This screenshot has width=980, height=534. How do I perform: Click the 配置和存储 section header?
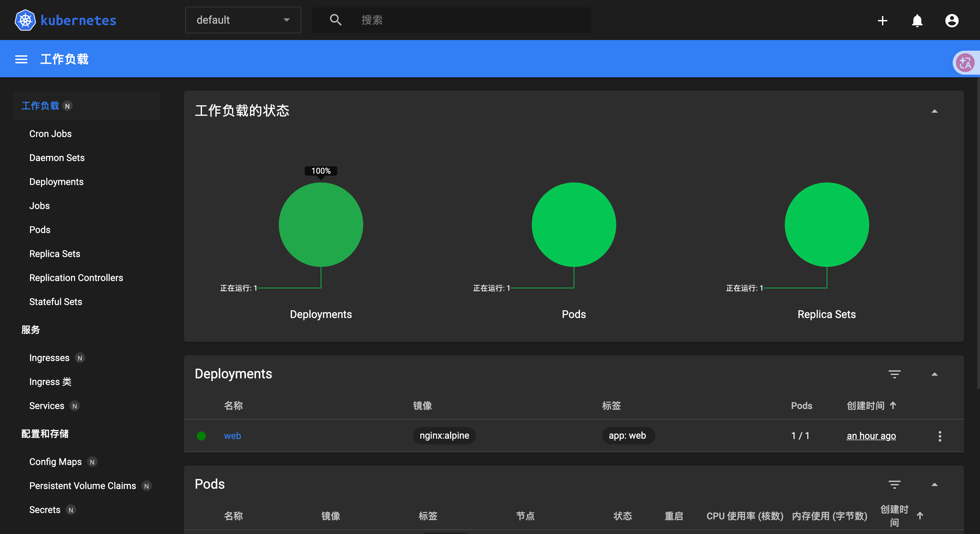click(45, 434)
